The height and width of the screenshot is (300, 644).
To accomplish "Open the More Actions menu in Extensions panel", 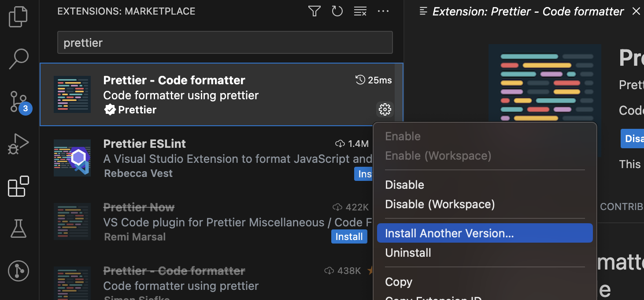I will (383, 11).
